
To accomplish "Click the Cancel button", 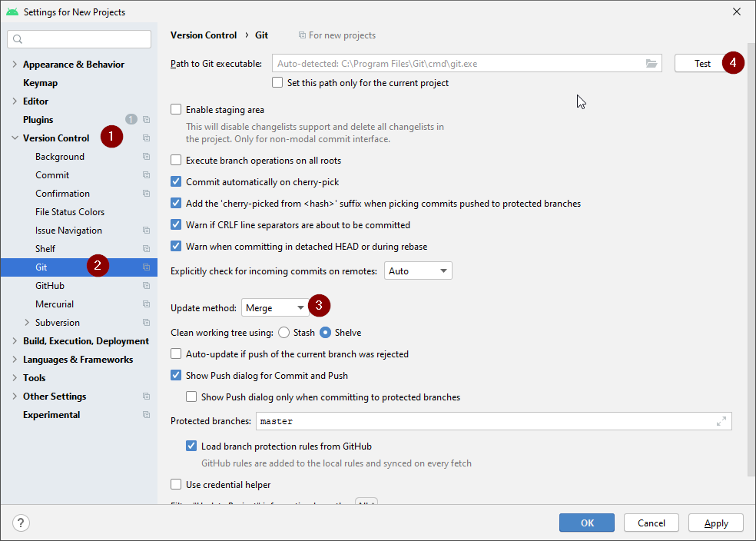I will (652, 523).
